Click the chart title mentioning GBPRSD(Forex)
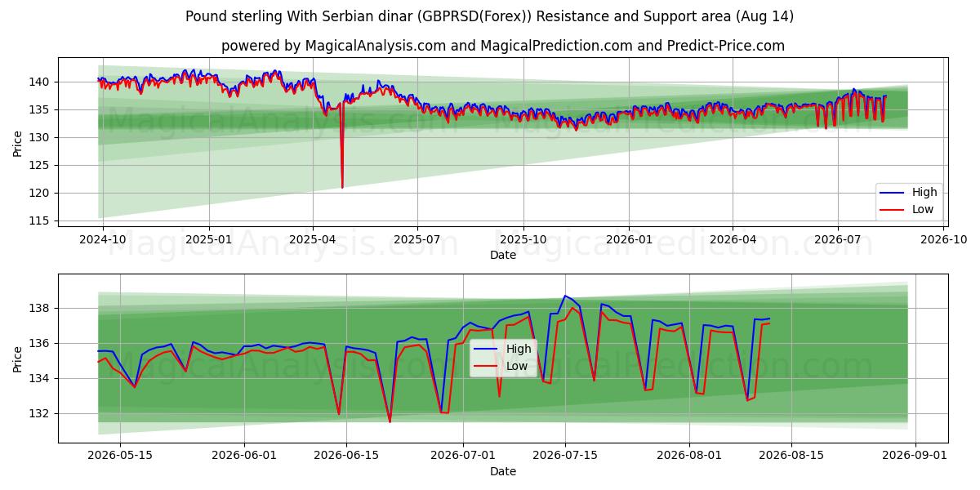The width and height of the screenshot is (980, 490). tap(490, 16)
